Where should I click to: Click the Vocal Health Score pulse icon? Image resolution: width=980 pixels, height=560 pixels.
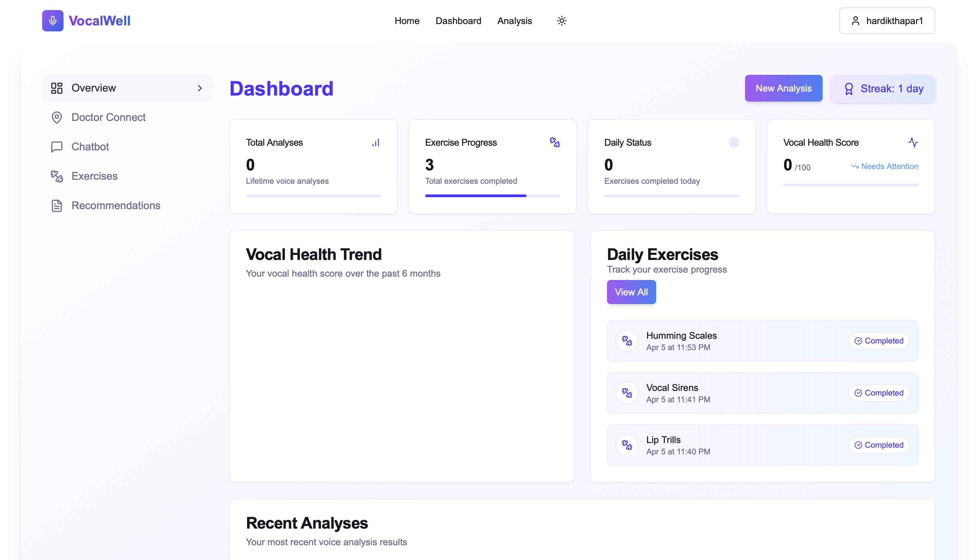point(913,142)
